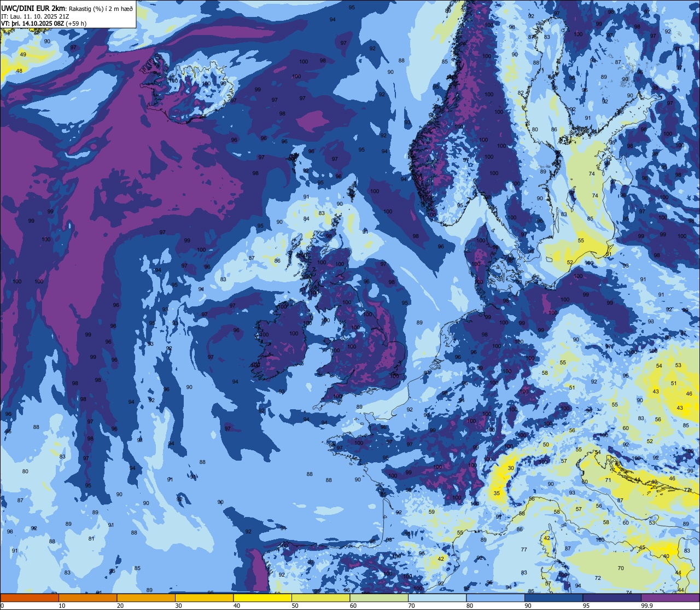Click the '10' legend scale label
700x610 pixels.
click(62, 606)
